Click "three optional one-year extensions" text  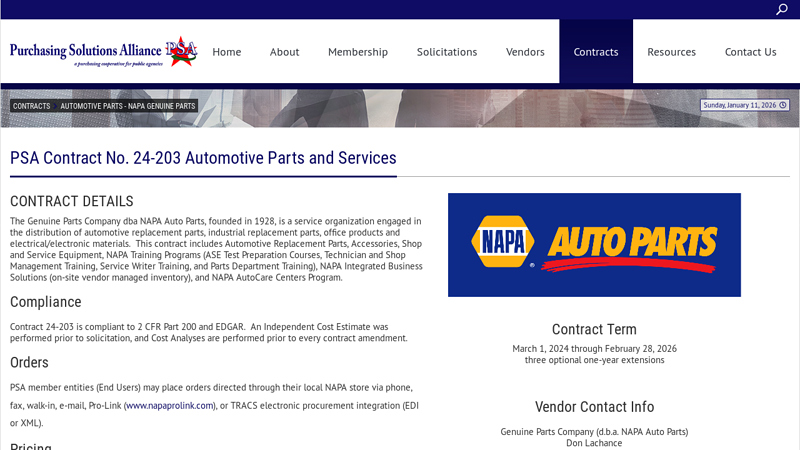[x=594, y=360]
